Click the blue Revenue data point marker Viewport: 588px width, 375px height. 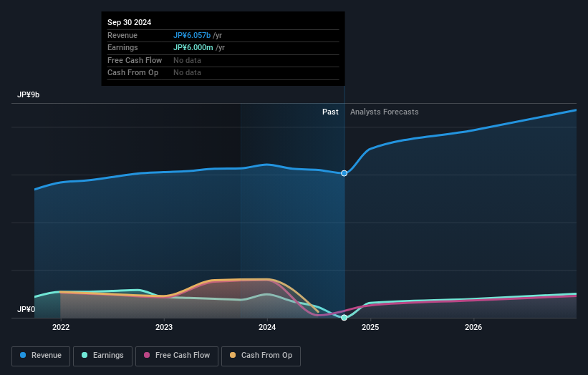pyautogui.click(x=344, y=173)
